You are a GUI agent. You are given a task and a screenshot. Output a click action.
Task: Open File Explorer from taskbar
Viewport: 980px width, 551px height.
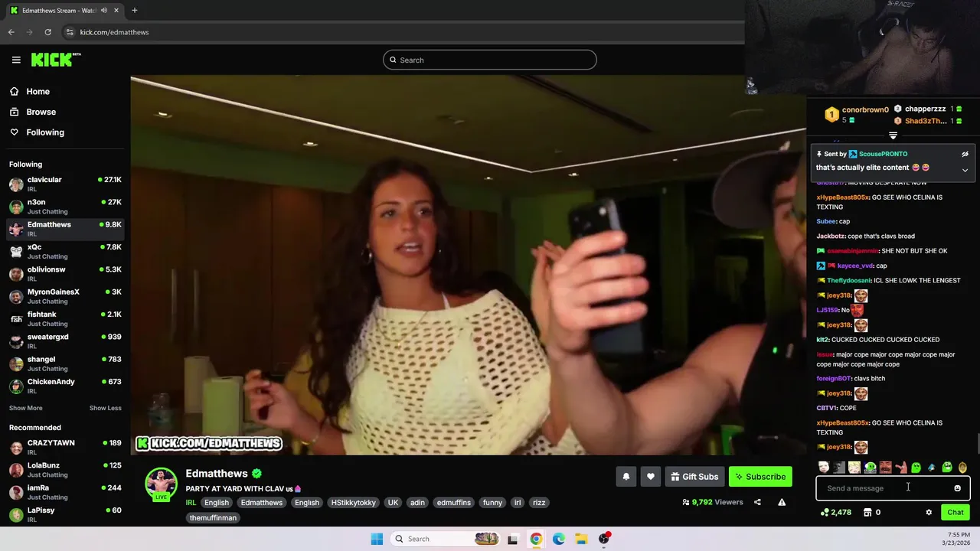[x=581, y=539]
